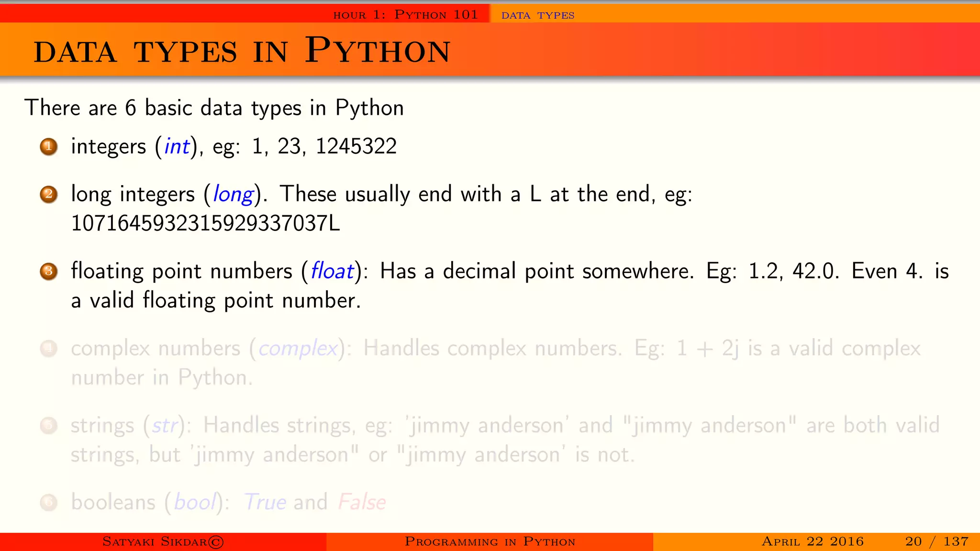Click the 'data types in Python' slide title
980x551 pixels.
pos(242,50)
